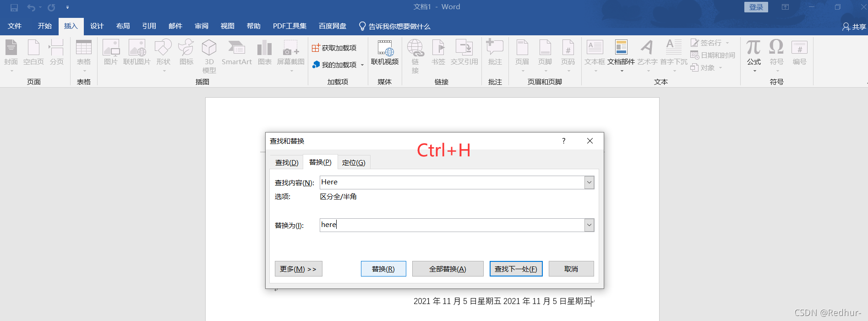Insert SmartArt graphic

click(x=237, y=53)
